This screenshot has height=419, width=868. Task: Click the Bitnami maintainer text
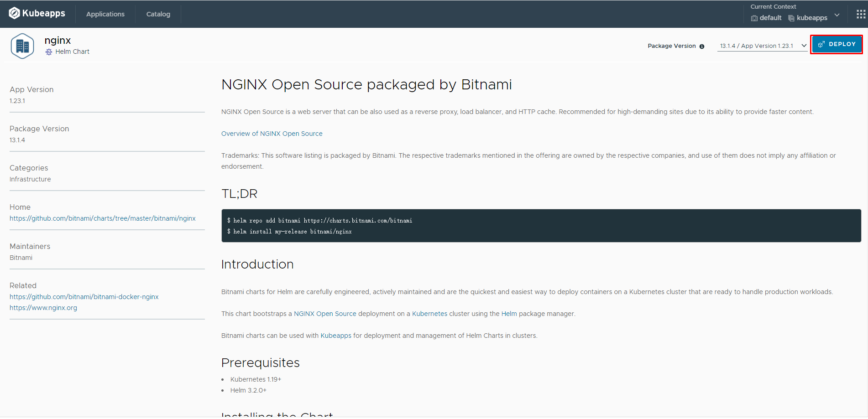coord(21,258)
